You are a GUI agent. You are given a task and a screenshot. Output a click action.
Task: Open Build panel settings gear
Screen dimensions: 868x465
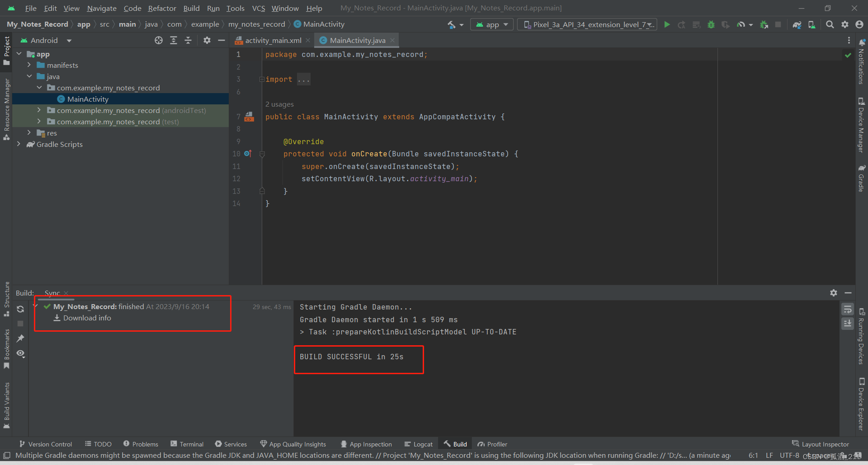tap(834, 293)
